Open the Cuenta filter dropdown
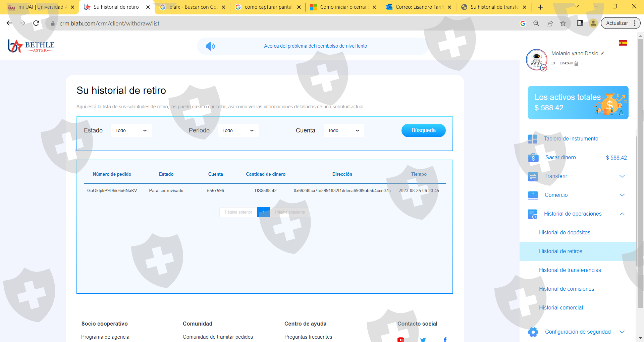644x342 pixels. pyautogui.click(x=344, y=130)
